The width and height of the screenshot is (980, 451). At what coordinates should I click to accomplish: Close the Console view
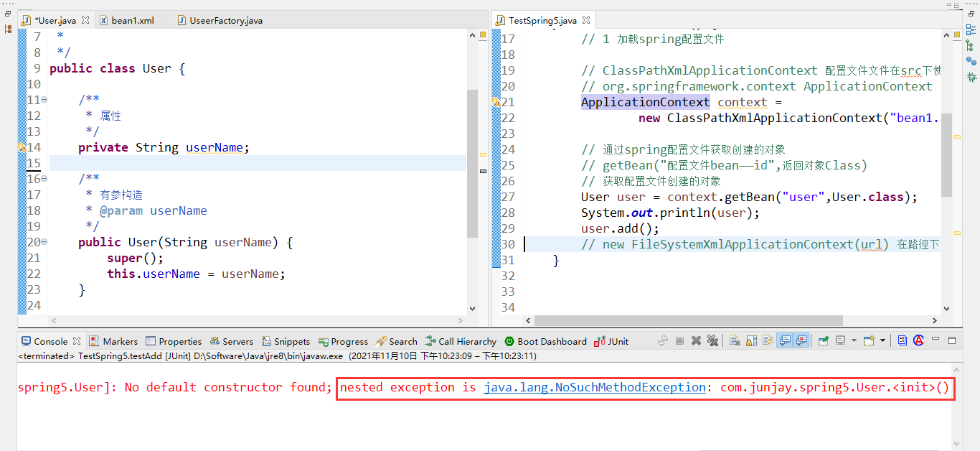[76, 341]
